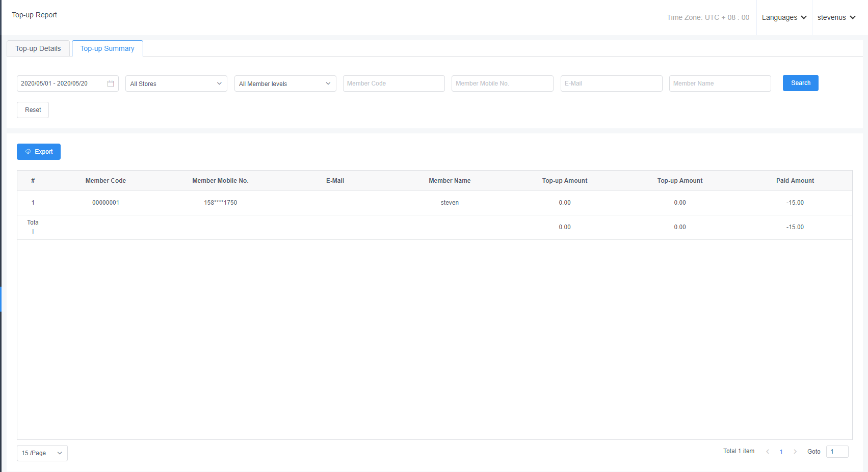Viewport: 868px width, 472px height.
Task: Expand the All Member levels dropdown
Action: [285, 84]
